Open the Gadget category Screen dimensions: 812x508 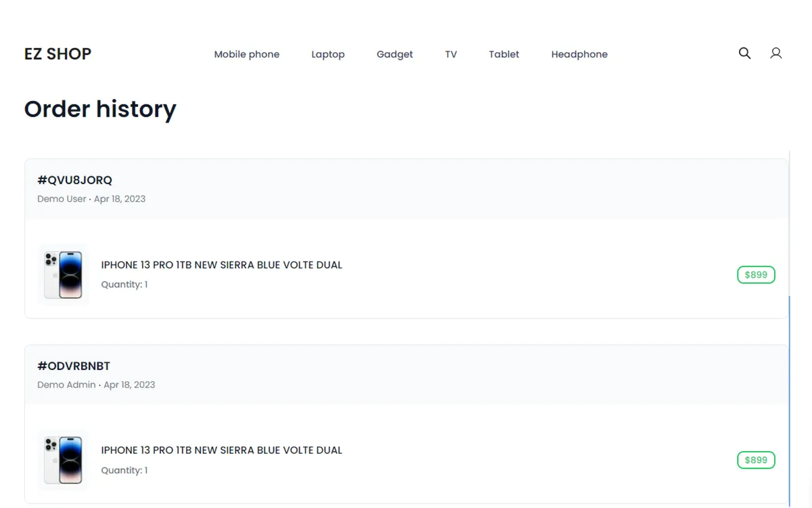(394, 54)
